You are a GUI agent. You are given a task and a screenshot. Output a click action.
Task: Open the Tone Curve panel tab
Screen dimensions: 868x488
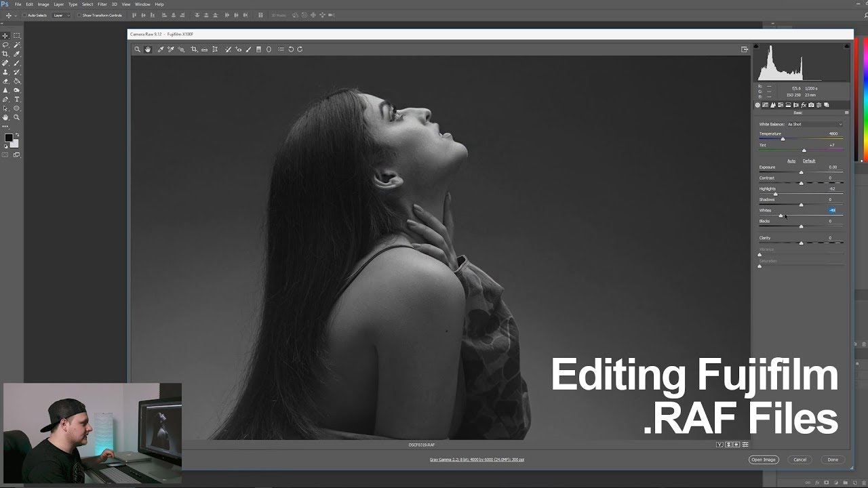765,105
